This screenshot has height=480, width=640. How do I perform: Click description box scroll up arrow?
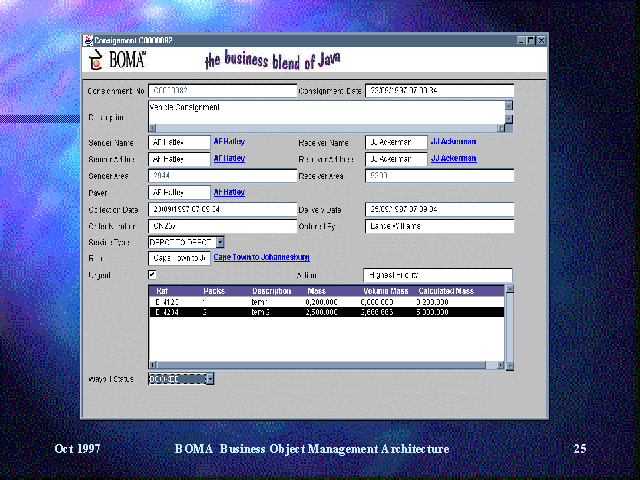[x=508, y=104]
